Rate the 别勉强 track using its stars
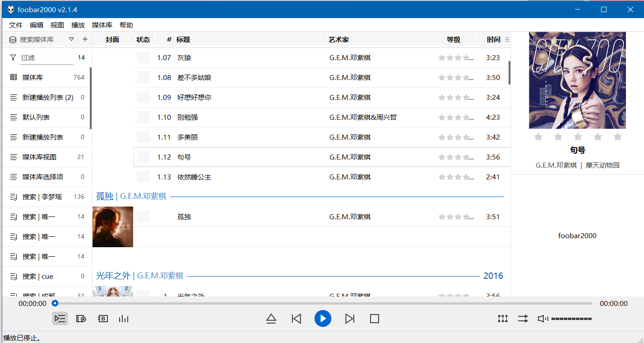Viewport: 644px width, 343px height. point(456,117)
